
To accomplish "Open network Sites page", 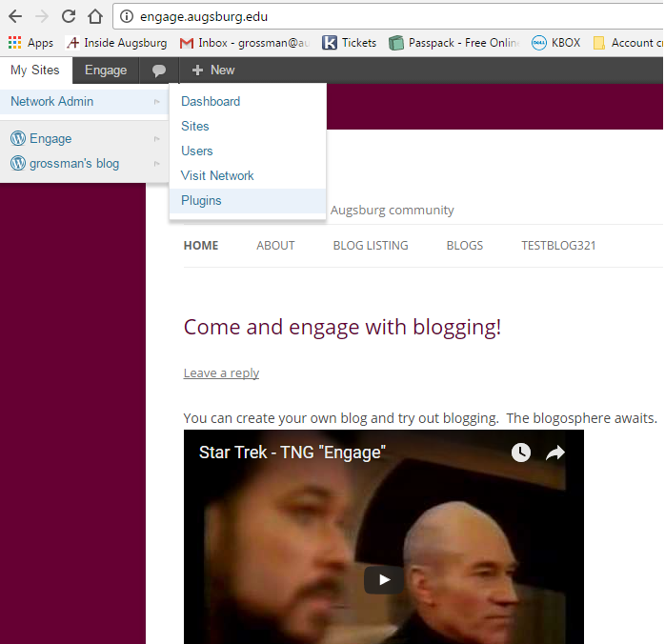I will [x=248, y=126].
